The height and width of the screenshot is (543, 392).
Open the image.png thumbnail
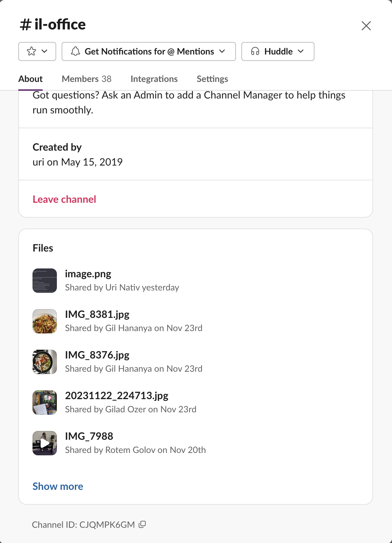[45, 281]
